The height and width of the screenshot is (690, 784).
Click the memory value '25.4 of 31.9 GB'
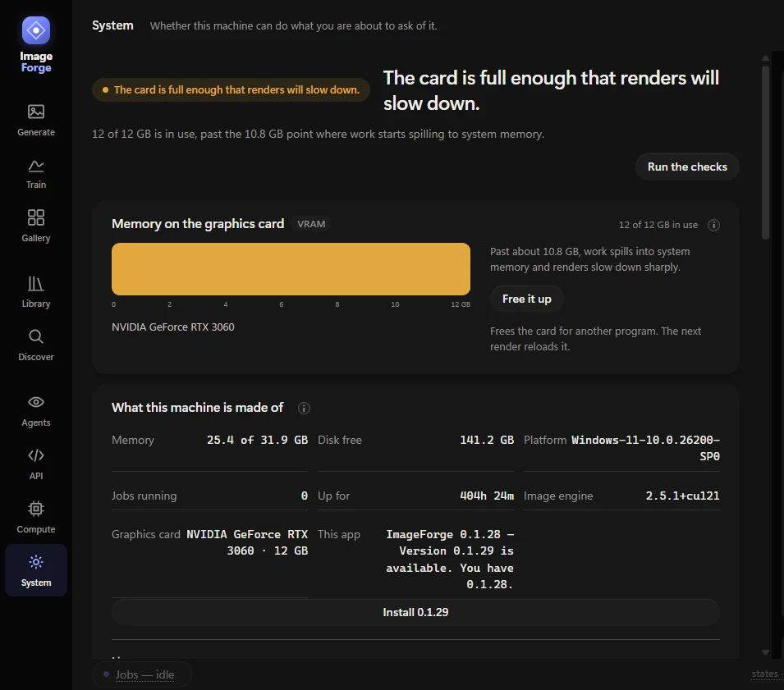pos(257,440)
